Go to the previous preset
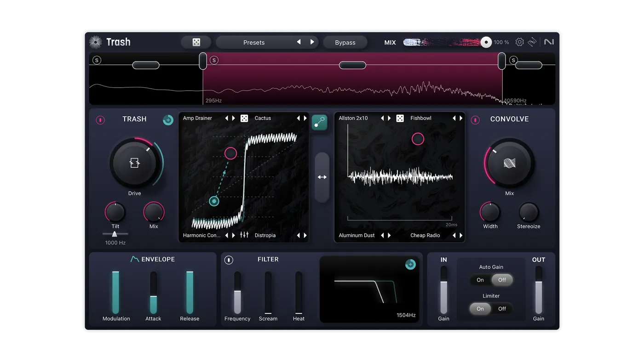This screenshot has width=644, height=362. pos(299,42)
